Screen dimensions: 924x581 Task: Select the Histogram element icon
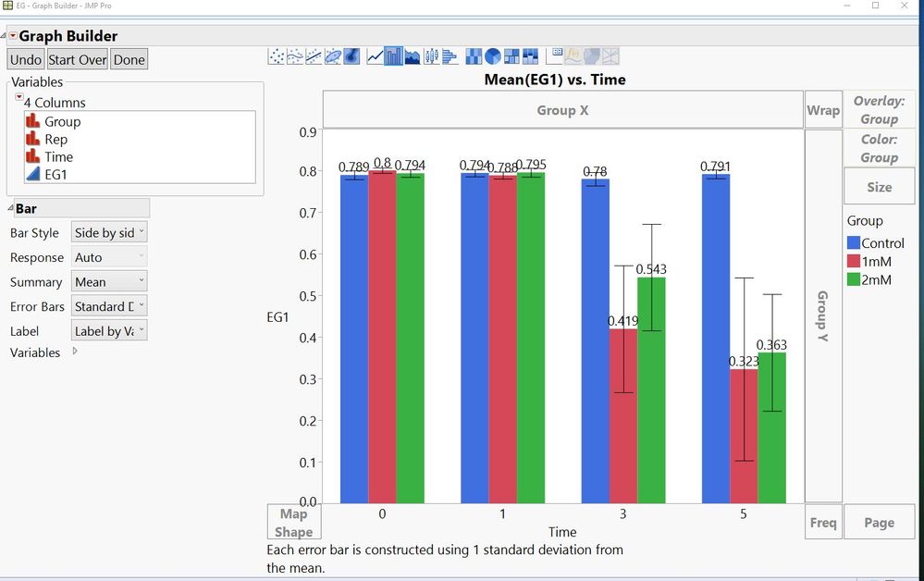(x=450, y=56)
